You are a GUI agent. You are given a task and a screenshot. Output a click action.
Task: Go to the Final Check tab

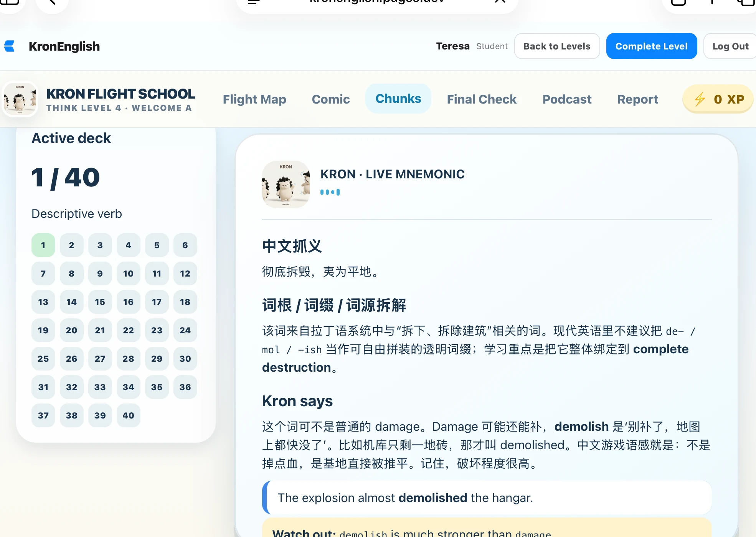coord(482,99)
